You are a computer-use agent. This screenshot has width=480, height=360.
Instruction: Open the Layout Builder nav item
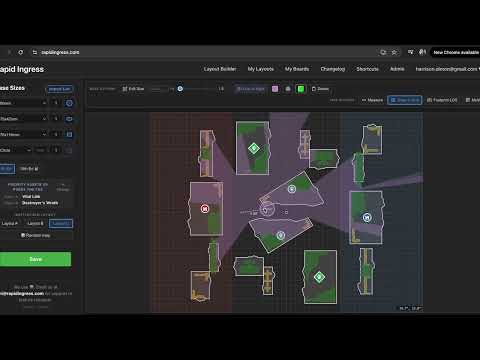(220, 69)
